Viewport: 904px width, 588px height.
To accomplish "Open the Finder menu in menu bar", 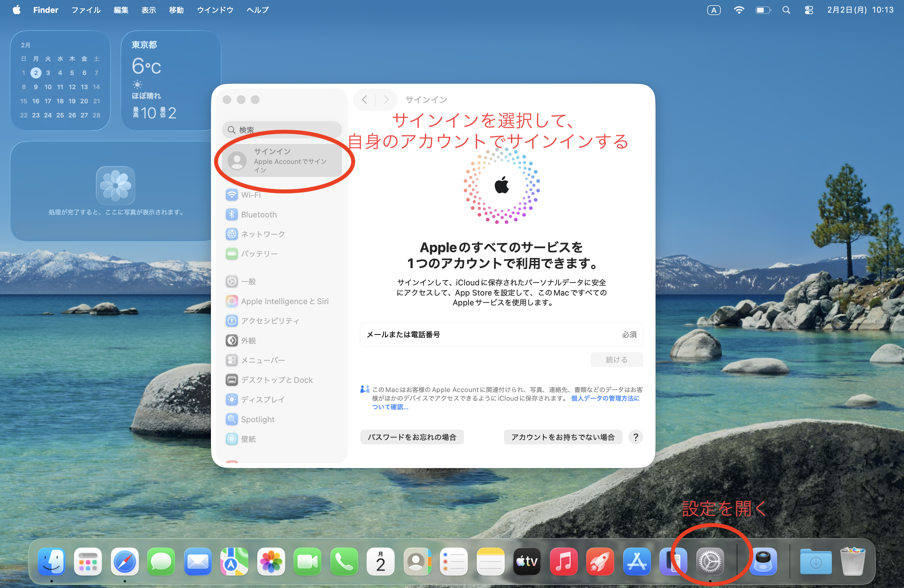I will 46,10.
